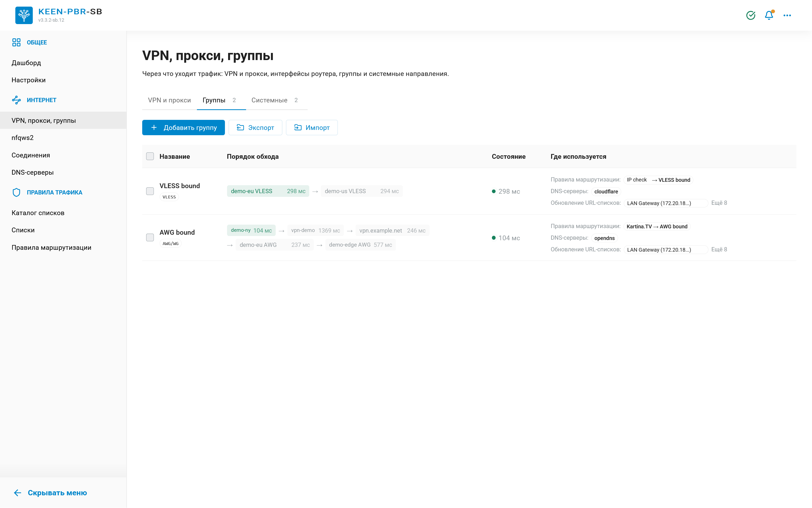Click Скрывать меню link
Image resolution: width=812 pixels, height=508 pixels.
(x=57, y=493)
